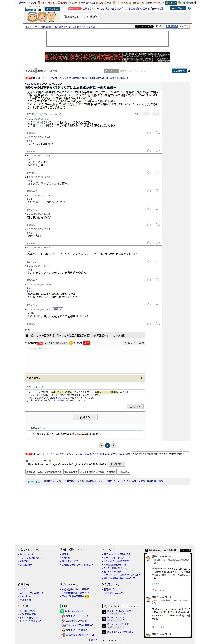Screen dimensions: 215x644
Task: Open the TOP home tab
Action: click(x=23, y=3)
